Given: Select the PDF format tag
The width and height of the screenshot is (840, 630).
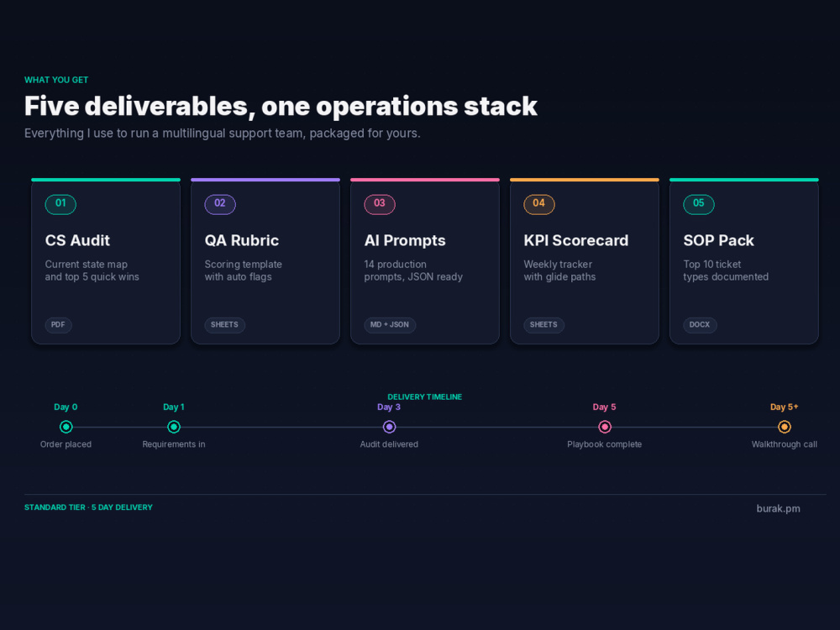Looking at the screenshot, I should coord(59,325).
